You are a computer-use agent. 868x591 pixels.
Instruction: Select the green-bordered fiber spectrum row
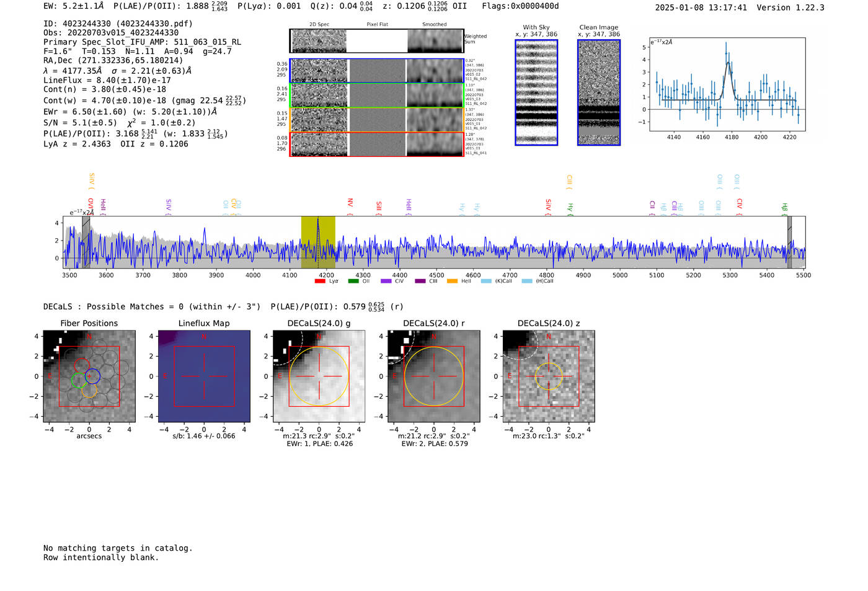click(376, 96)
